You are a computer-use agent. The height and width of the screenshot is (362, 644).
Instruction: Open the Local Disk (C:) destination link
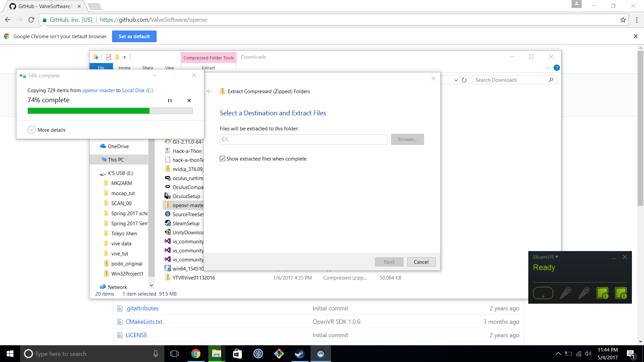(138, 90)
